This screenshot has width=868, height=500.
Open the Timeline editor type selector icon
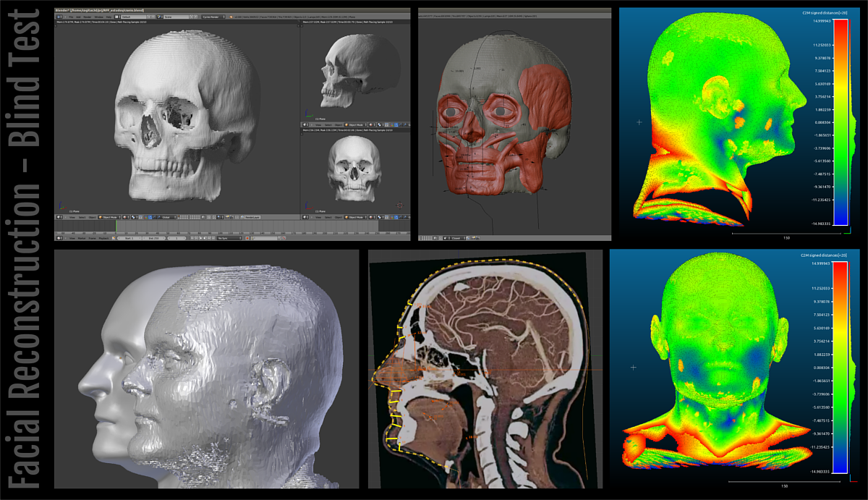(59, 238)
